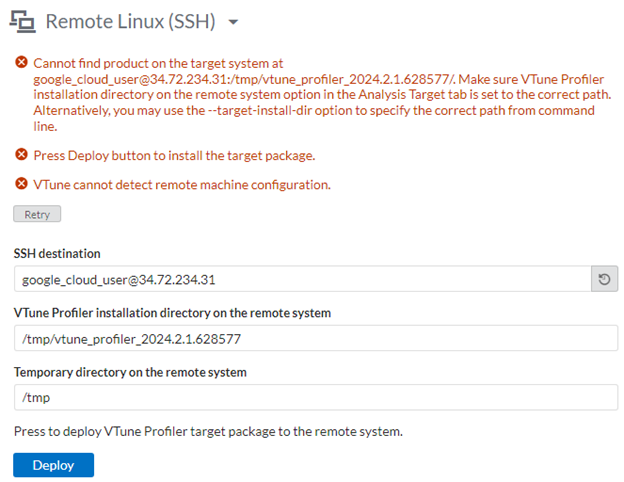Deploy the VTune target package
Image resolution: width=624 pixels, height=482 pixels.
[53, 465]
